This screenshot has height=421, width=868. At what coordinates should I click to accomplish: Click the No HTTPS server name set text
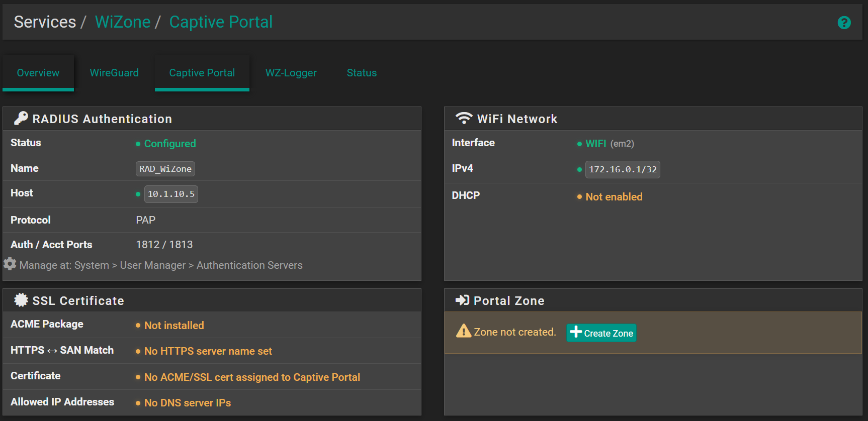(x=208, y=351)
